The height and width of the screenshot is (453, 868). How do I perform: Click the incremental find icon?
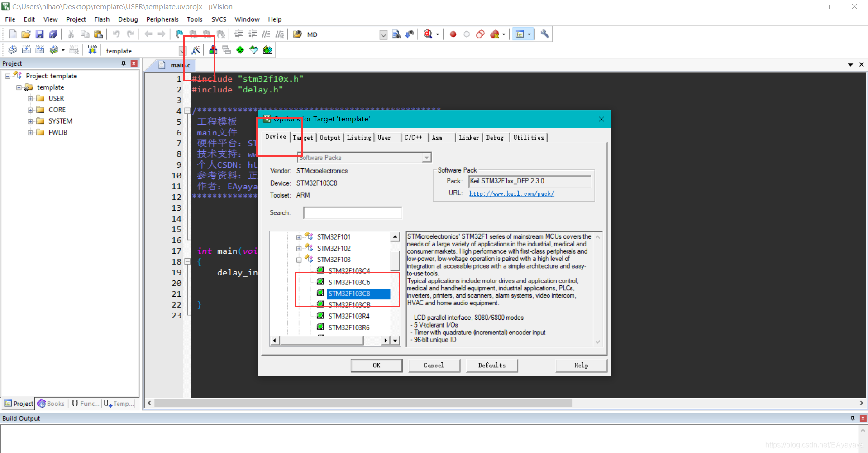click(x=410, y=34)
